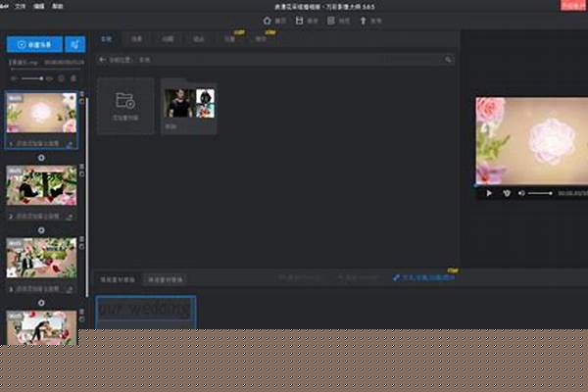Click the transition circle between scenes three and four
The width and height of the screenshot is (588, 392).
[x=41, y=303]
